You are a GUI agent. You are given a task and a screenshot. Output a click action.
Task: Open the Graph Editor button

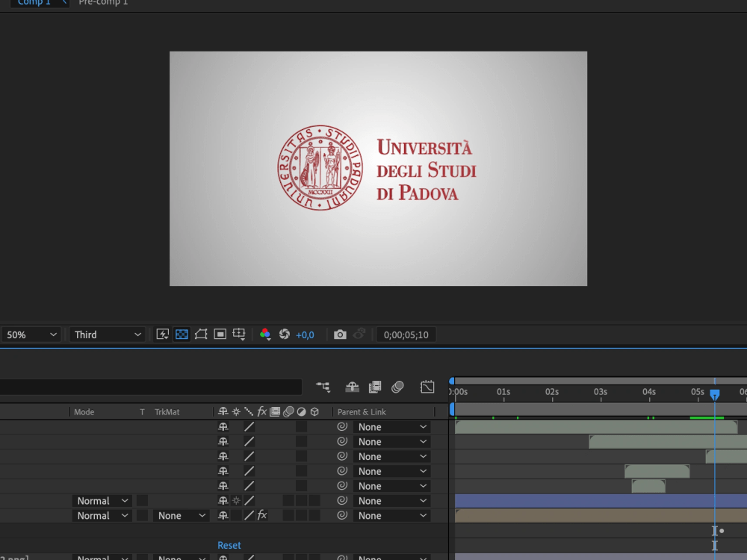[x=427, y=387]
